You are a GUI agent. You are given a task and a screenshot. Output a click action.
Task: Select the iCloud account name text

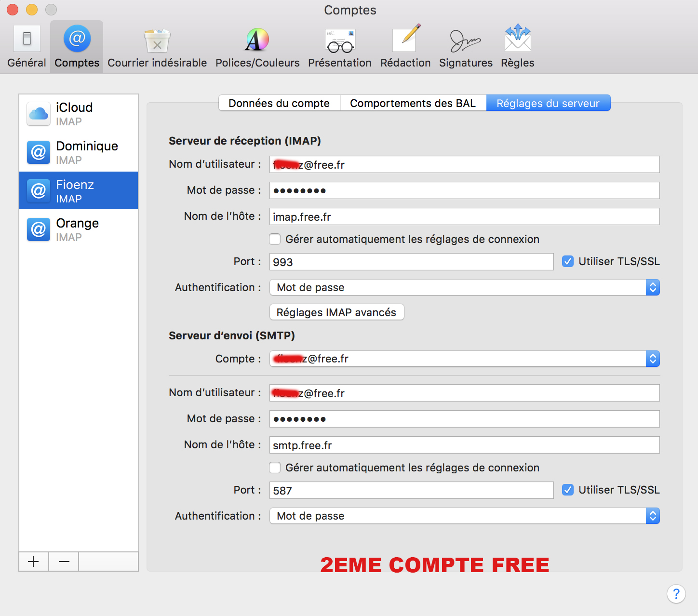(x=74, y=107)
